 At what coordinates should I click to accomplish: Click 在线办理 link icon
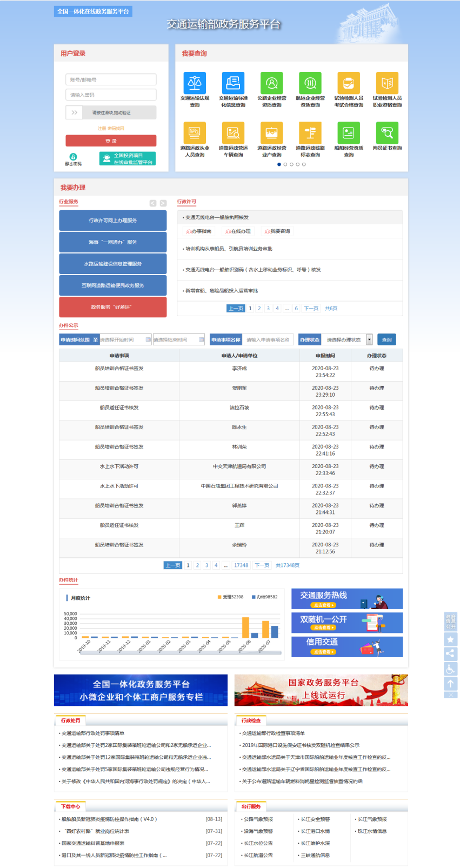[228, 231]
